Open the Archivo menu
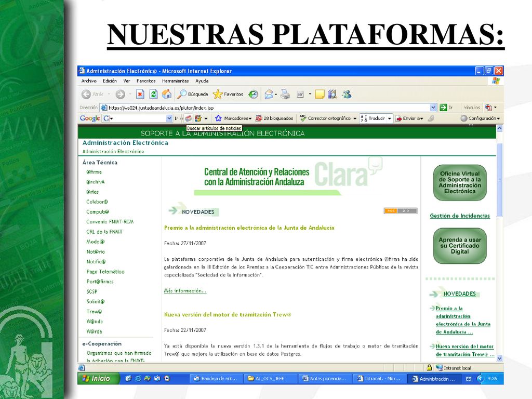 point(89,81)
